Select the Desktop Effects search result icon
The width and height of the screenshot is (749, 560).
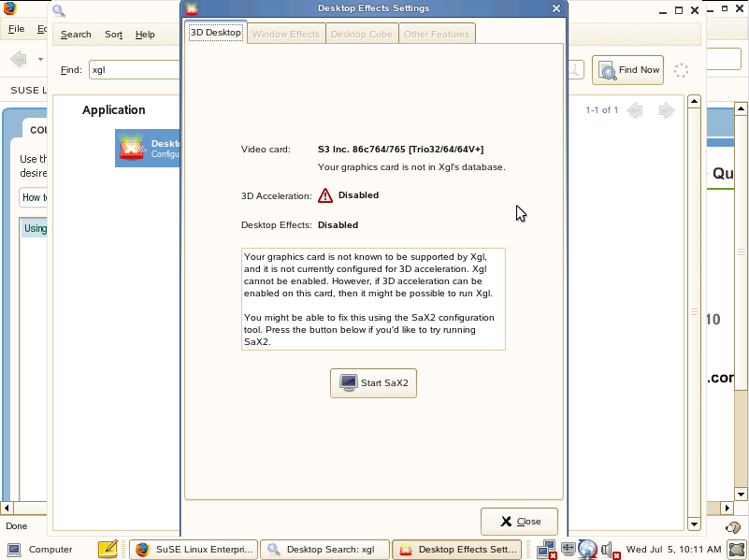coord(131,148)
